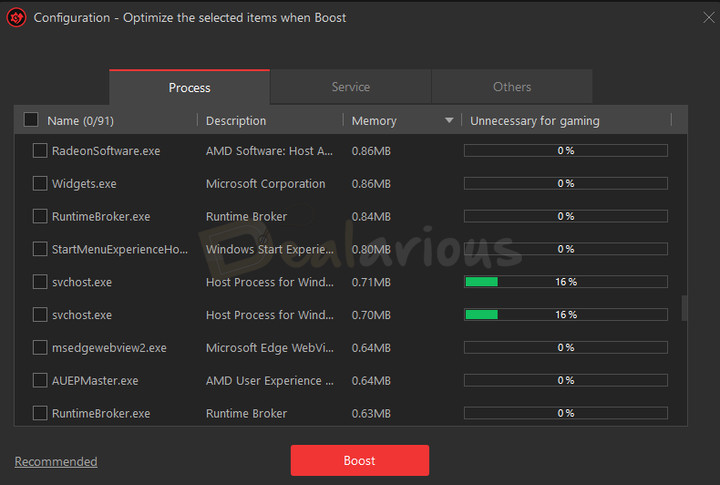Screen dimensions: 720x485
Task: Open the Service tab
Action: coord(350,87)
